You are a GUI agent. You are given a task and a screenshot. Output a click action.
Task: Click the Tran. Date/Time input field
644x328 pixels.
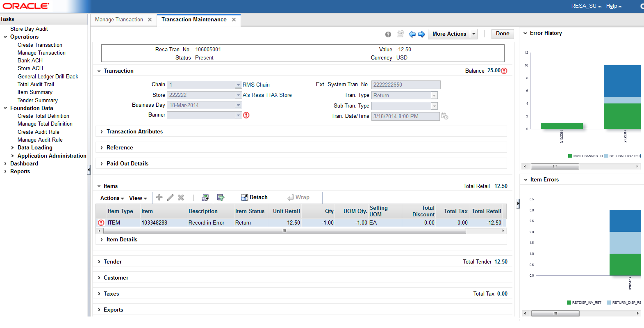click(405, 117)
